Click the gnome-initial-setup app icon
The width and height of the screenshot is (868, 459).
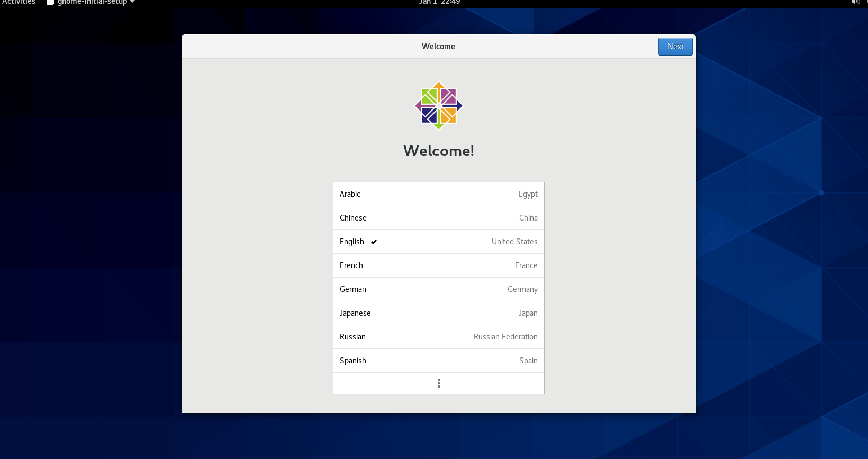(x=50, y=2)
